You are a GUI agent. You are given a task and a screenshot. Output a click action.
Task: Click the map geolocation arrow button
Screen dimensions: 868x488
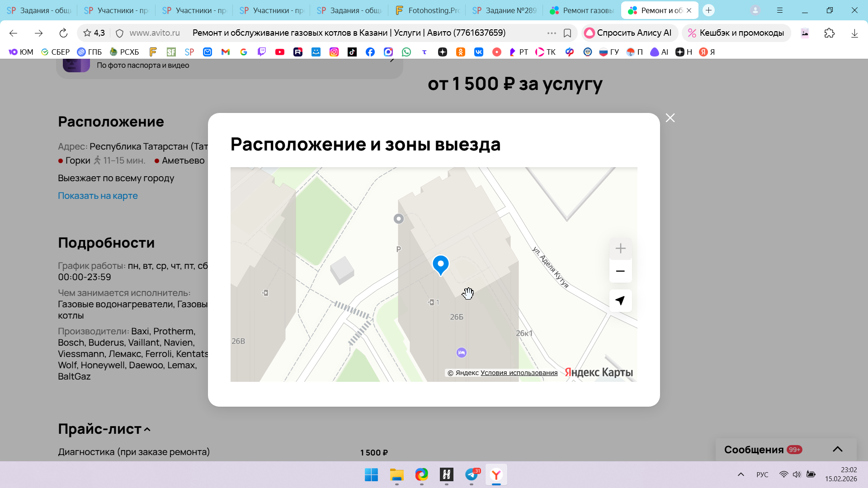pyautogui.click(x=620, y=300)
